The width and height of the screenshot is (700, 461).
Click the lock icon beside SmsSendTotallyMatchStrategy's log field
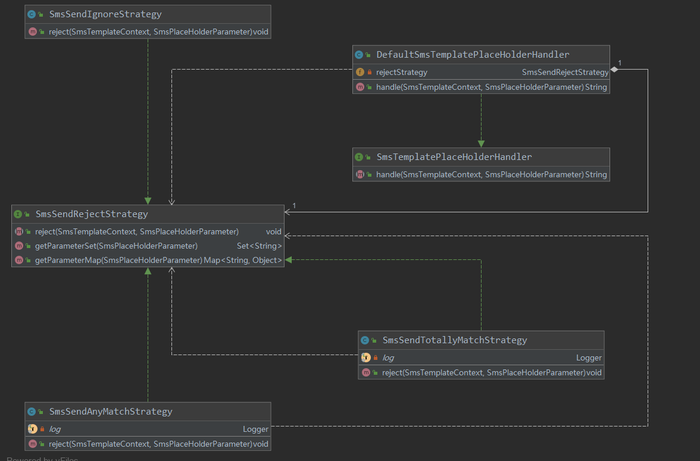pyautogui.click(x=376, y=358)
